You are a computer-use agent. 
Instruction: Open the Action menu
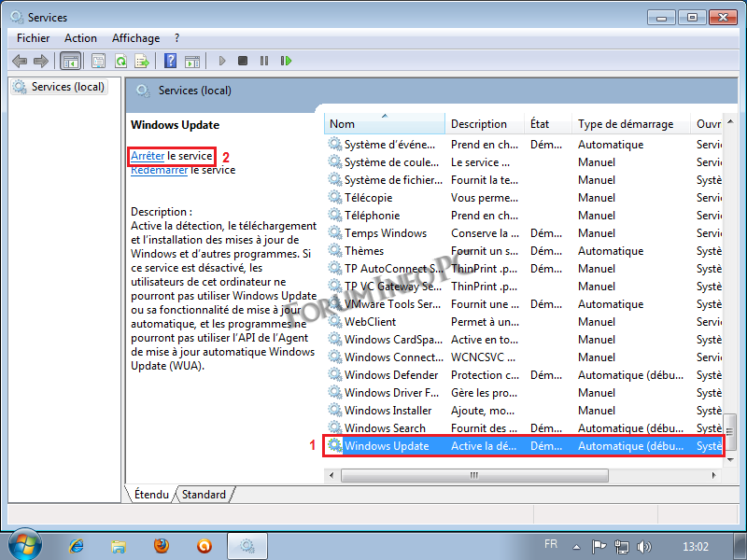click(x=80, y=38)
